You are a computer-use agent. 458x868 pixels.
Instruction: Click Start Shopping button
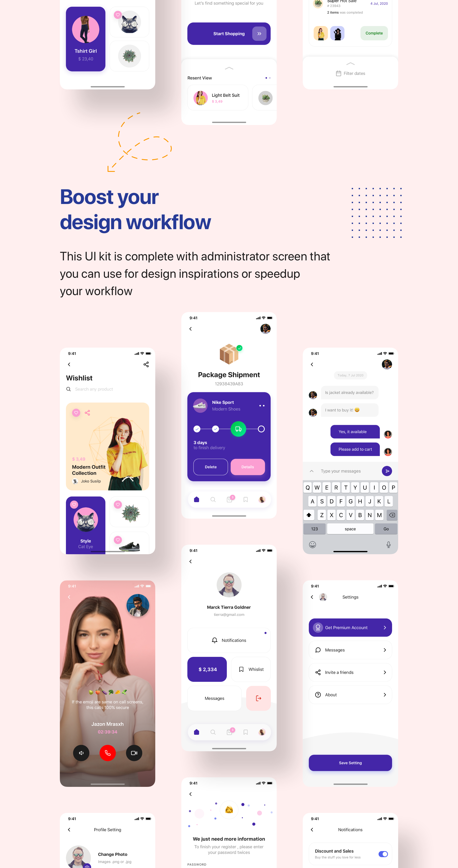(x=229, y=33)
